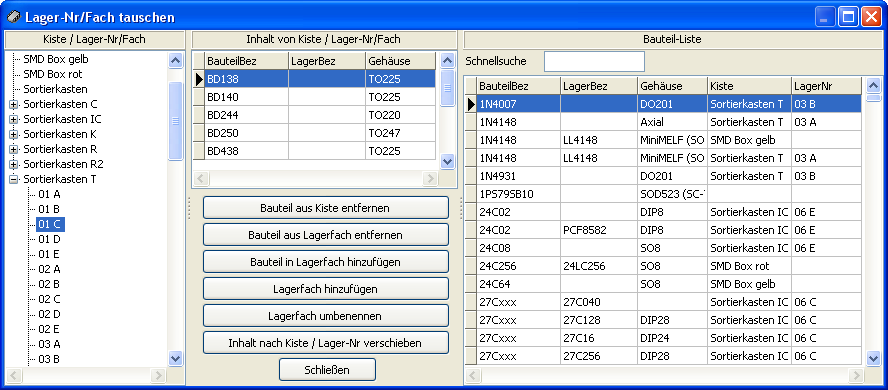Click Bauteil aus Kiste entfernen button

(x=326, y=208)
